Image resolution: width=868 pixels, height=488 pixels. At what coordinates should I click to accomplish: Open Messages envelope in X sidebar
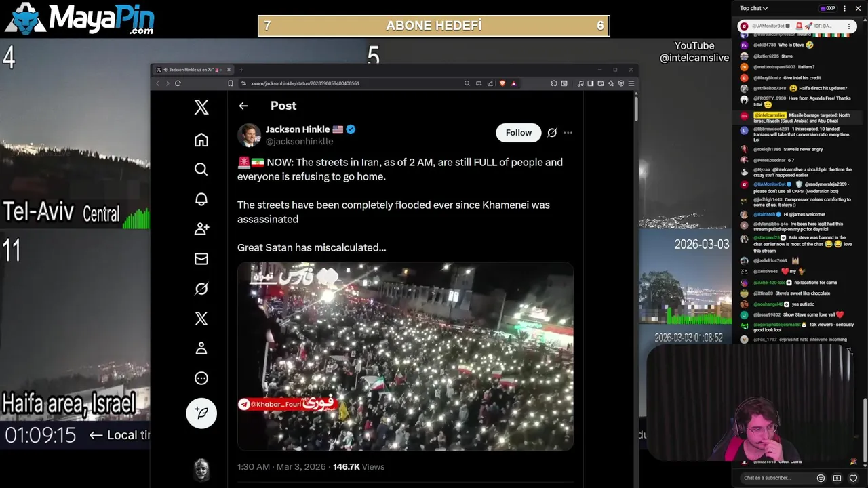(x=201, y=259)
